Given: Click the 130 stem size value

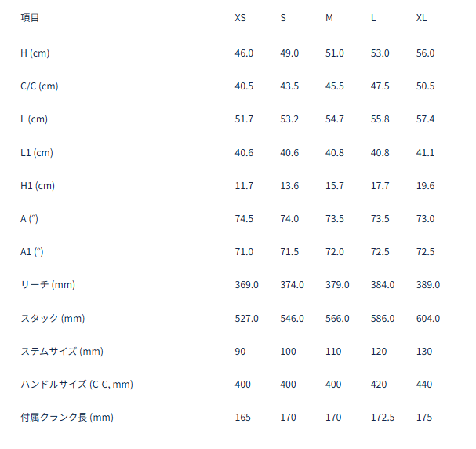Looking at the screenshot, I should pos(424,352).
